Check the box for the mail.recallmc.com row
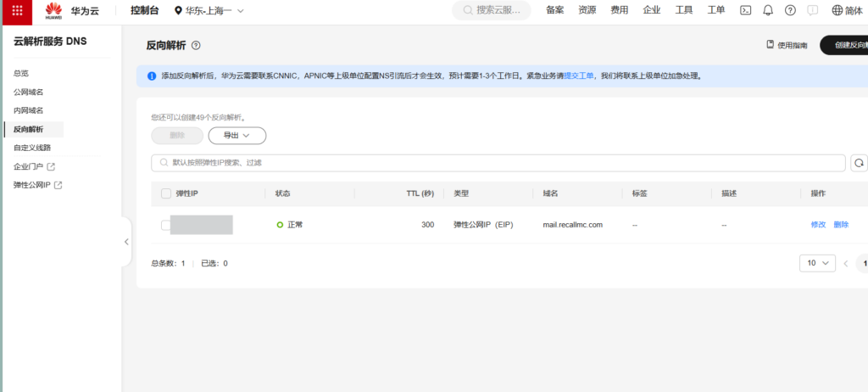Viewport: 868px width, 392px height. (x=165, y=225)
